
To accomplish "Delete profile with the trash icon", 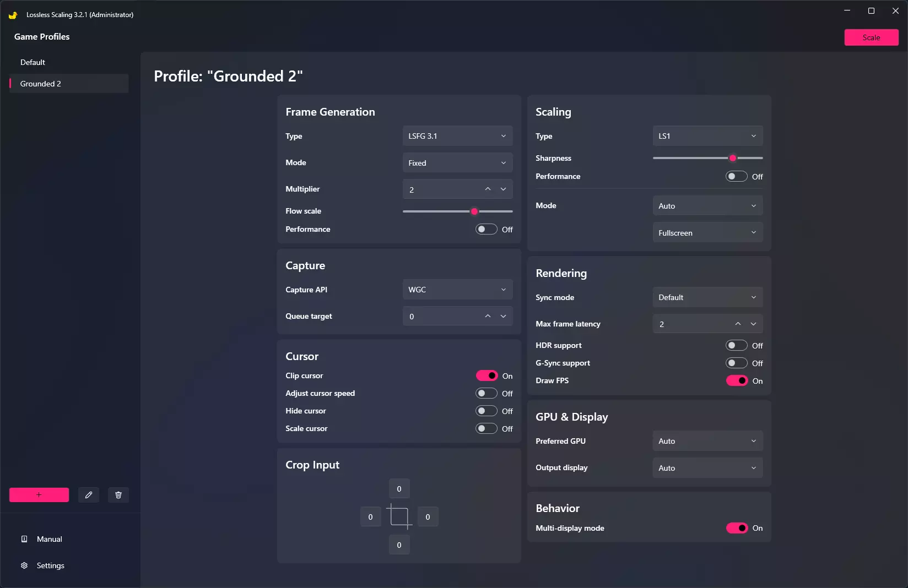I will 118,495.
